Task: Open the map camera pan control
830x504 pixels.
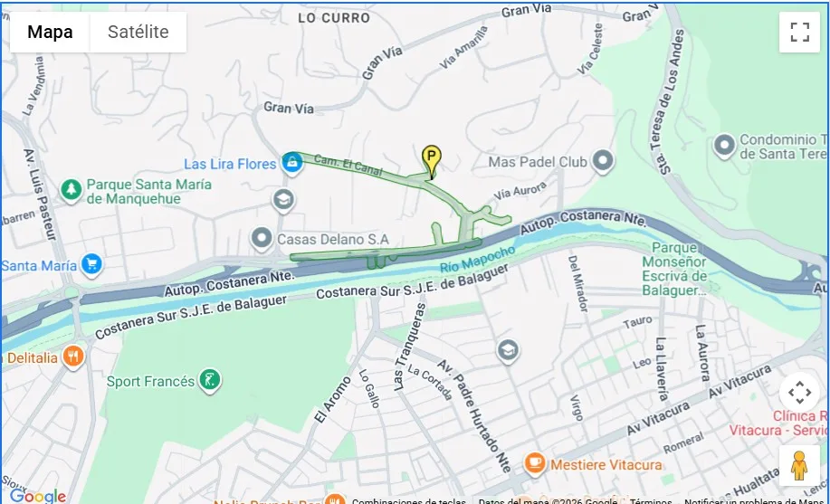Action: (799, 393)
